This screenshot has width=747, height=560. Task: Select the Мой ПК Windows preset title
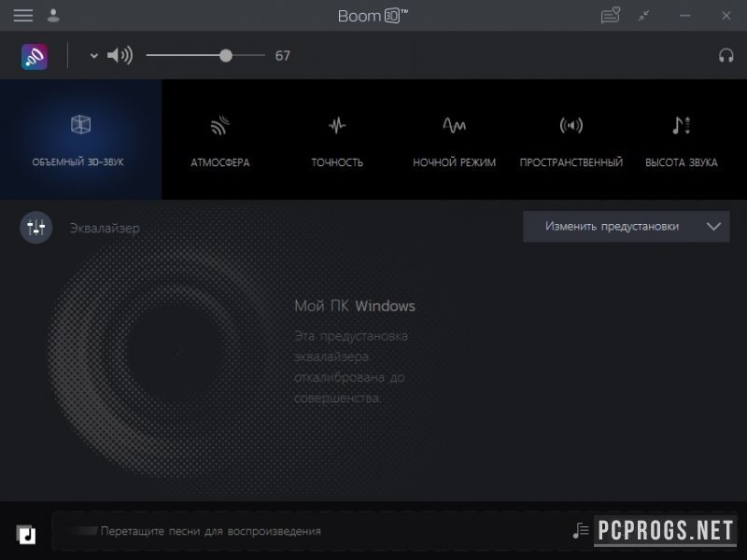(x=355, y=306)
